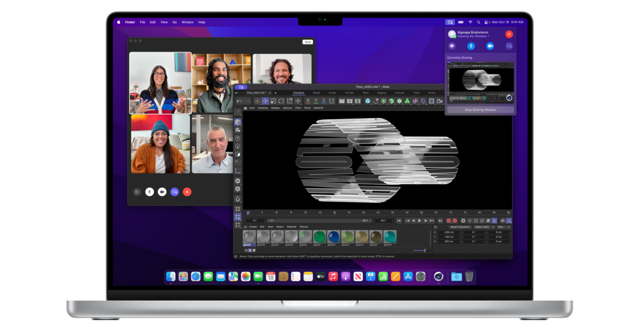Select the Scale tool in Cinema 4D toolbar

click(x=273, y=101)
